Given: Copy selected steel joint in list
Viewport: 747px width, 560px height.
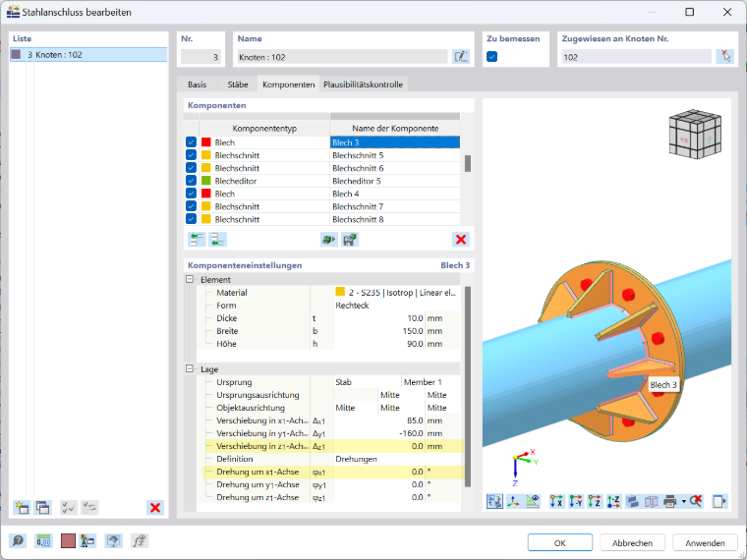Looking at the screenshot, I should click(43, 507).
